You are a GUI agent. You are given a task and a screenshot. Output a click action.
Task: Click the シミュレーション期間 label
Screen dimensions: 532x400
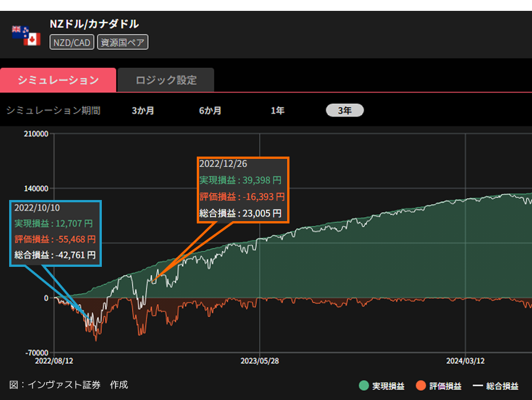pyautogui.click(x=53, y=110)
